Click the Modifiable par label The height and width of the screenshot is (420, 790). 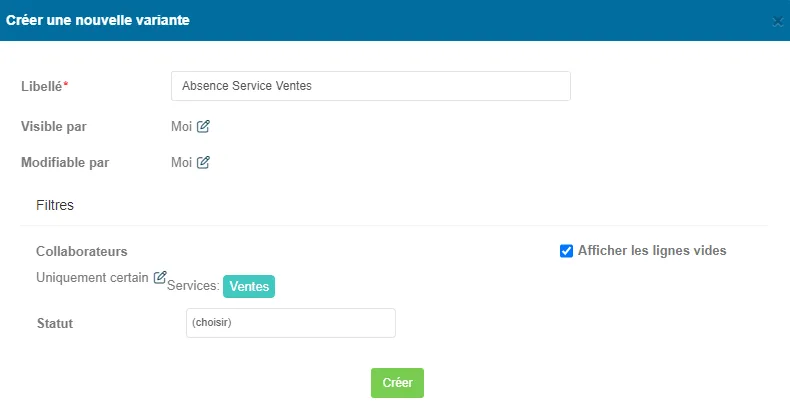pos(65,163)
